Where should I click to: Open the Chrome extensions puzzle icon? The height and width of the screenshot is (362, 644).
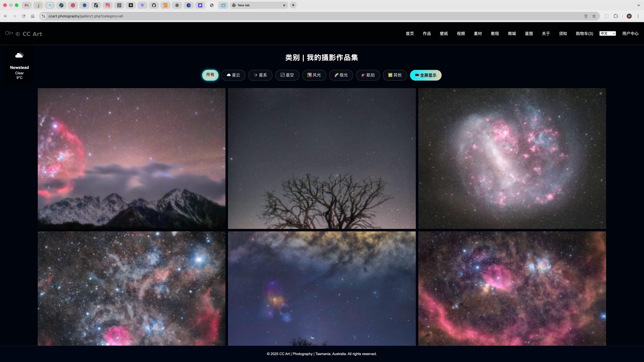pyautogui.click(x=616, y=16)
